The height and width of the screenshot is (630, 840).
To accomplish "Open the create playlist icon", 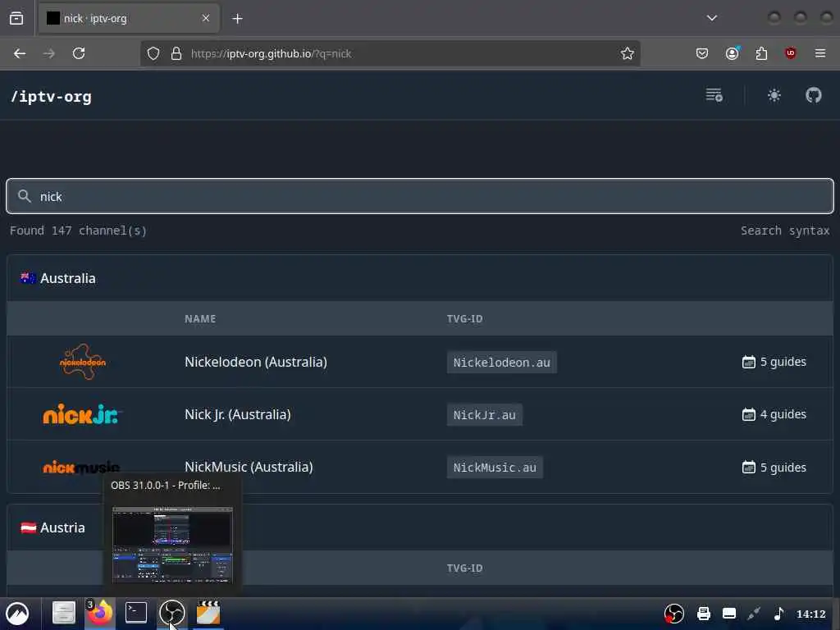I will [x=714, y=95].
